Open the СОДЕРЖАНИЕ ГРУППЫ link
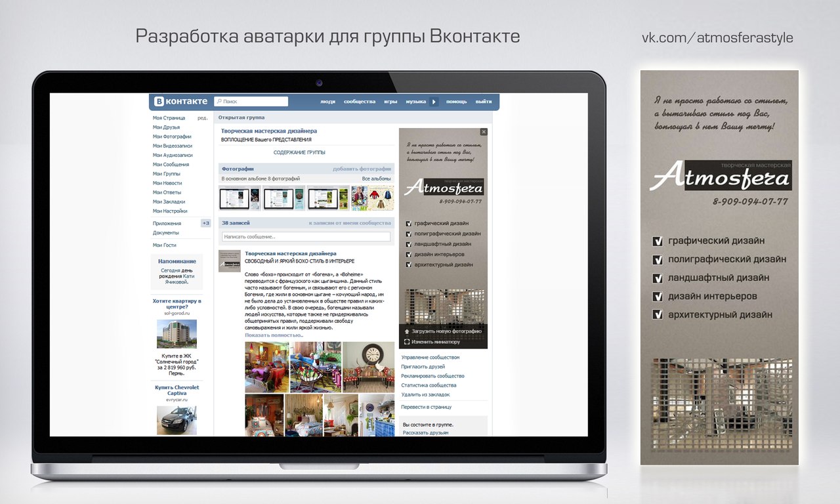The width and height of the screenshot is (840, 504). pyautogui.click(x=299, y=152)
